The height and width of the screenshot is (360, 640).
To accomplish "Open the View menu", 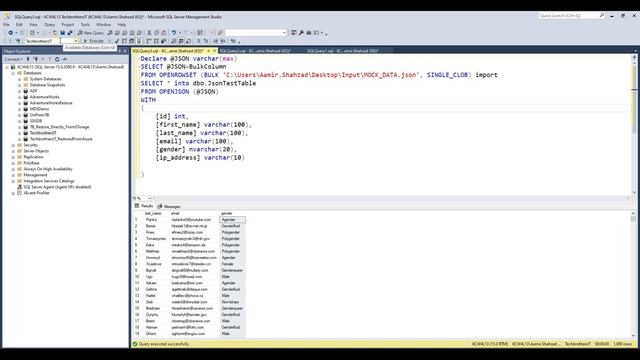I will (33, 24).
